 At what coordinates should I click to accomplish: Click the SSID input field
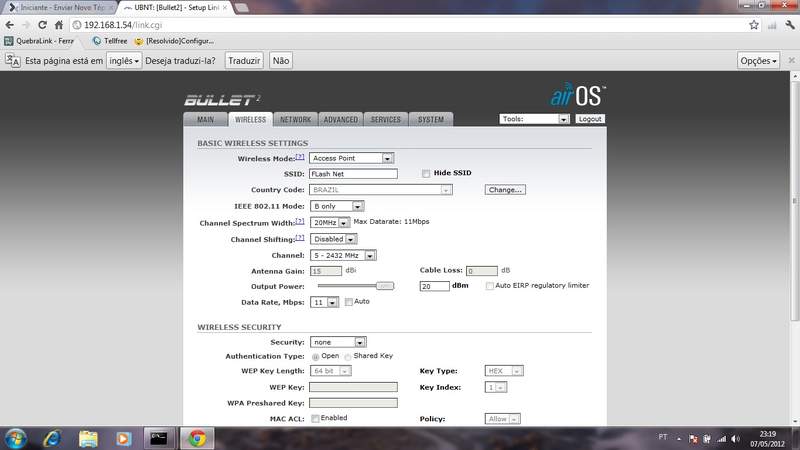[x=353, y=174]
